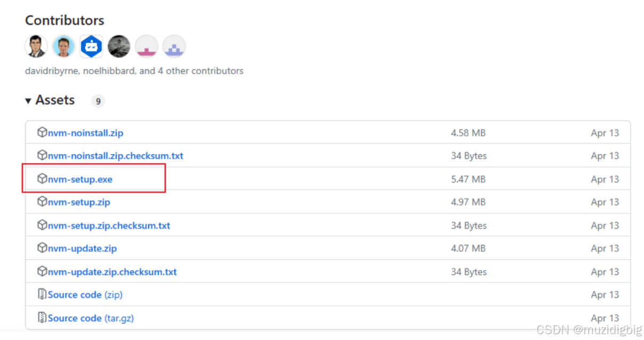
Task: Open the purple identicon contributor avatar
Action: pos(174,46)
